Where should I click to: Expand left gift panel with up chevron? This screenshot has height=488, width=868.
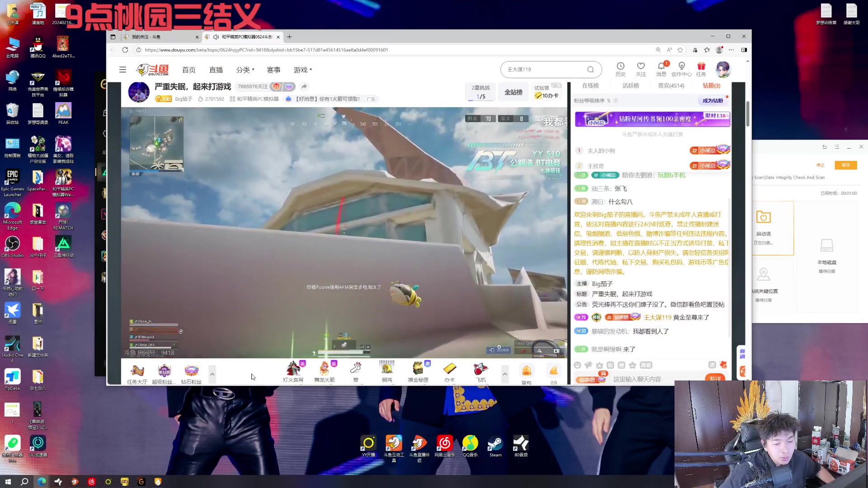212,374
